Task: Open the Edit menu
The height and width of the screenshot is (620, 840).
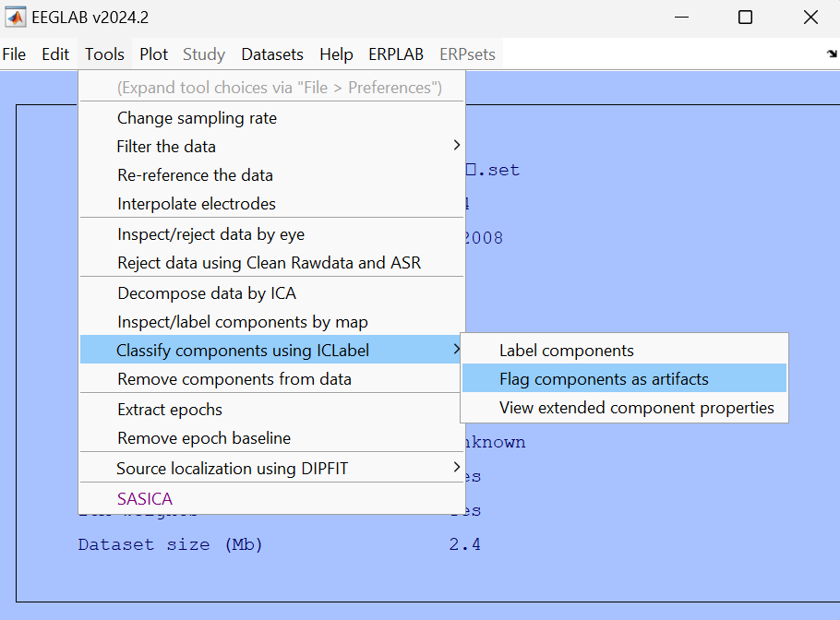Action: point(55,54)
